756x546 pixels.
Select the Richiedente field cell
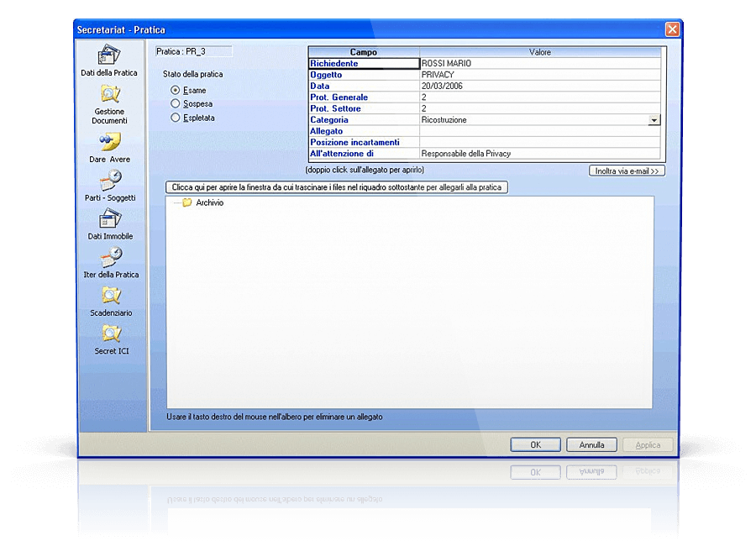364,63
